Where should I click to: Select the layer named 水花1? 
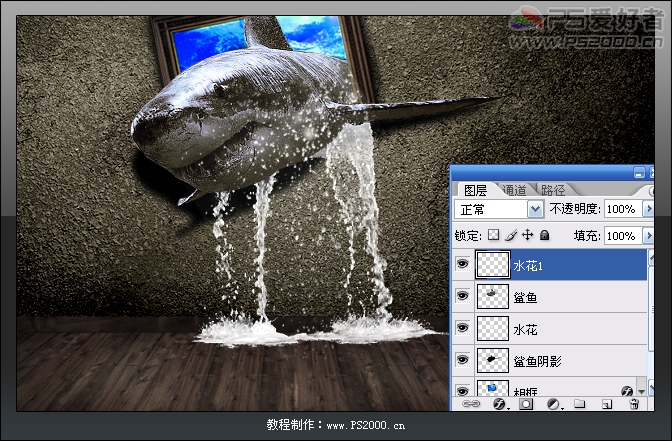click(528, 266)
